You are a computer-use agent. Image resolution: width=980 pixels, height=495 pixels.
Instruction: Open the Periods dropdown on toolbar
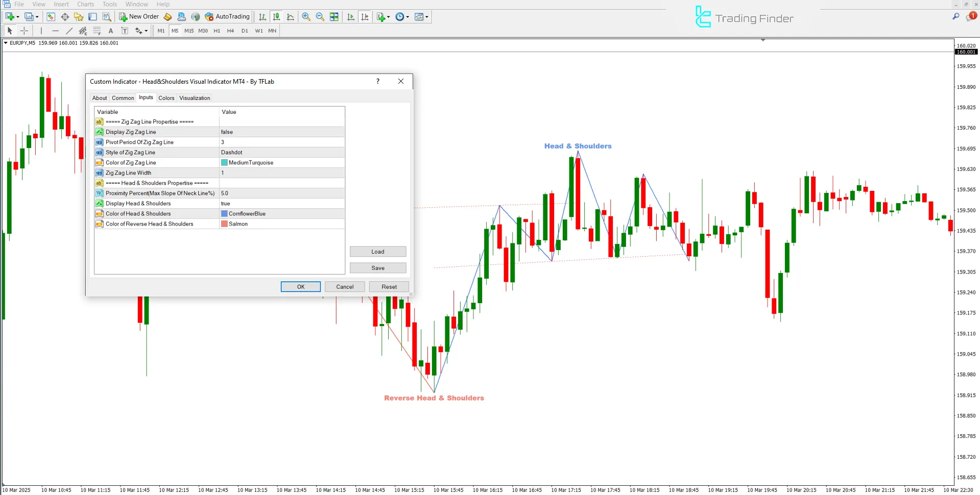point(402,16)
